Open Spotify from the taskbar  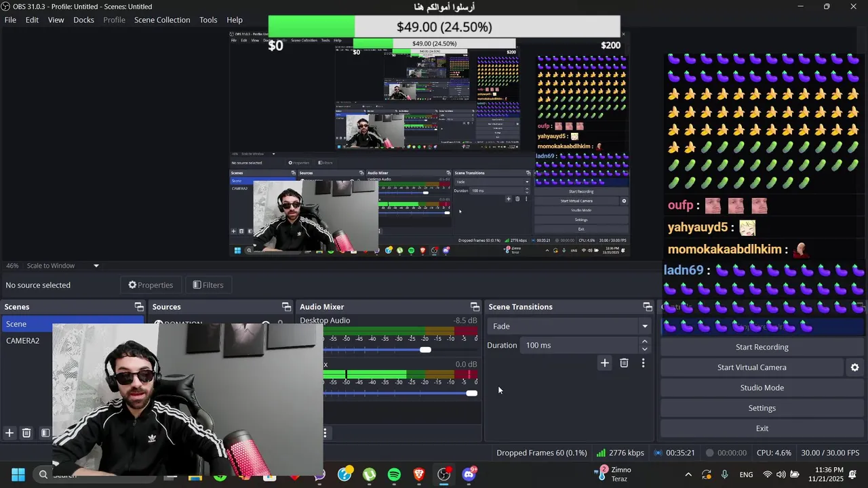[x=394, y=474]
